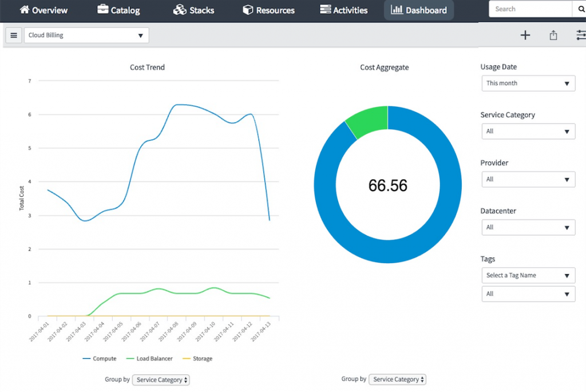Viewport: 586px width, 392px height.
Task: Open the Activities section
Action: (343, 10)
